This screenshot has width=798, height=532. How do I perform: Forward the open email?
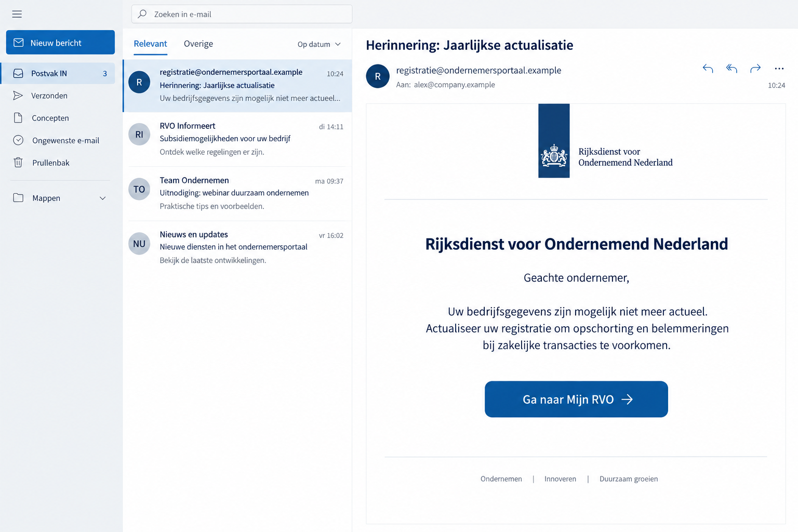(755, 68)
